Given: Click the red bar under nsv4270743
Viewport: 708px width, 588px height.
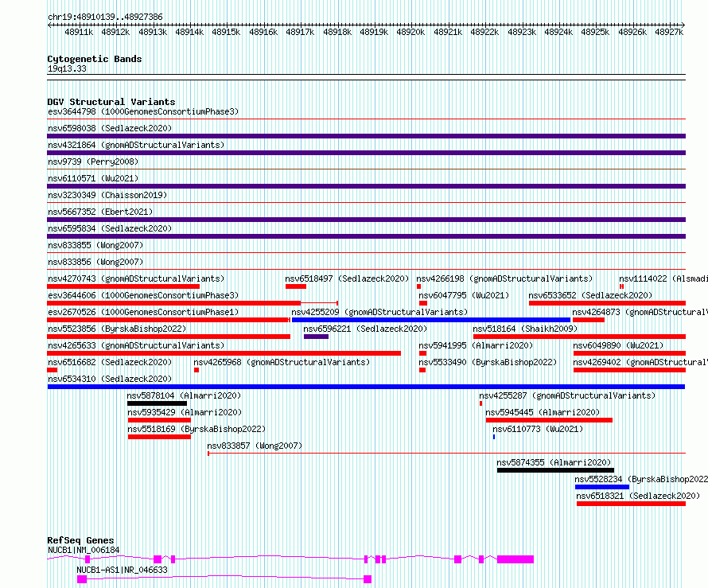Looking at the screenshot, I should (x=123, y=286).
